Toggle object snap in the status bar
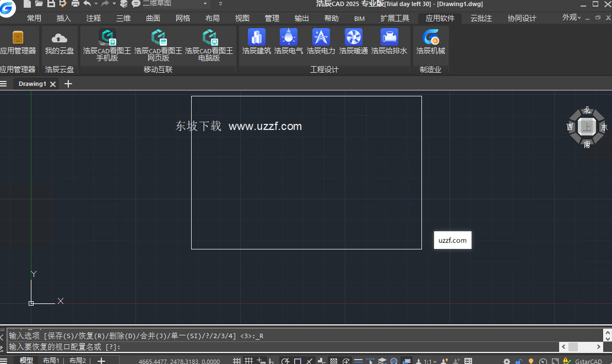The height and width of the screenshot is (364, 612). tap(297, 360)
